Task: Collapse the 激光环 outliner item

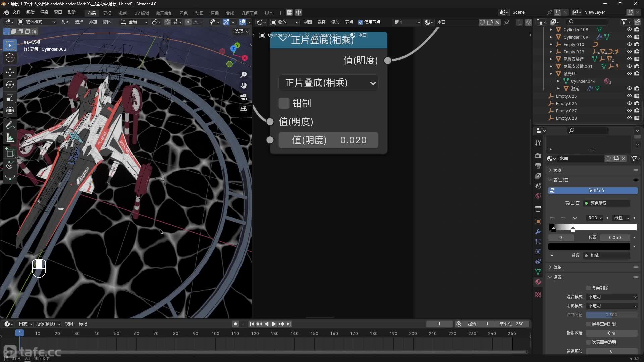Action: pos(551,74)
